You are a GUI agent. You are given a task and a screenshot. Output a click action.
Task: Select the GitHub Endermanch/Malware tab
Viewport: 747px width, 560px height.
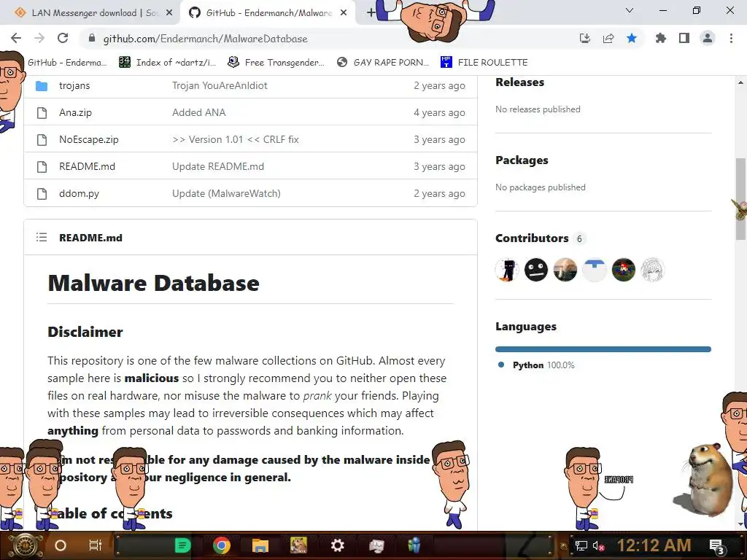[262, 13]
